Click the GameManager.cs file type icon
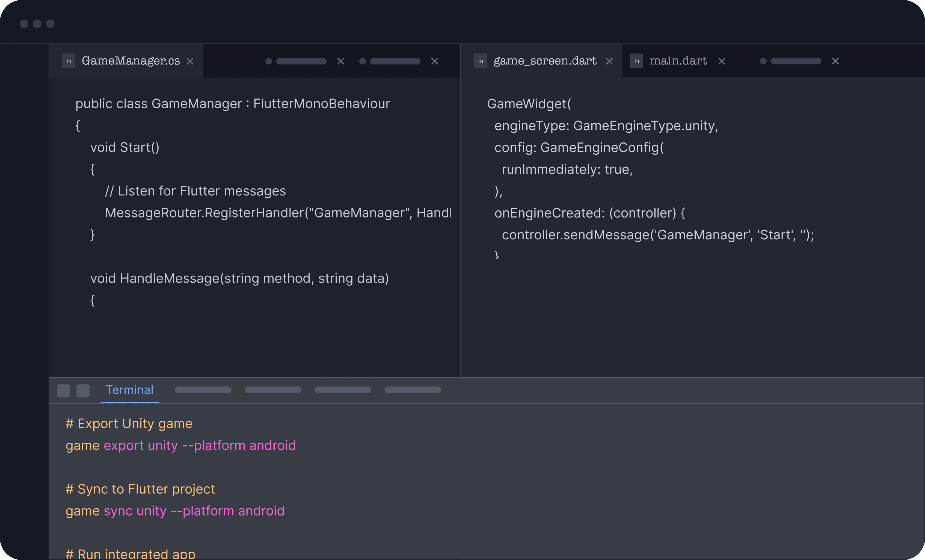Viewport: 925px width, 560px height. click(69, 61)
